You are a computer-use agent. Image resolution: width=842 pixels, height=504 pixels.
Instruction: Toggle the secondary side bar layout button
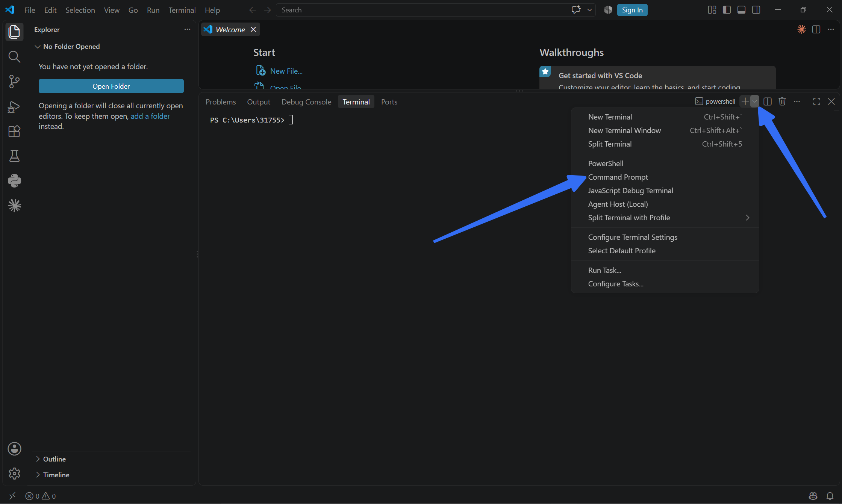click(756, 10)
